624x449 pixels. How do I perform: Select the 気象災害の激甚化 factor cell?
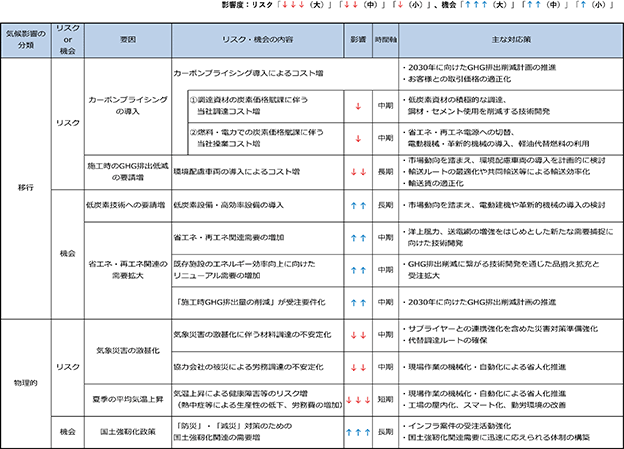(128, 351)
